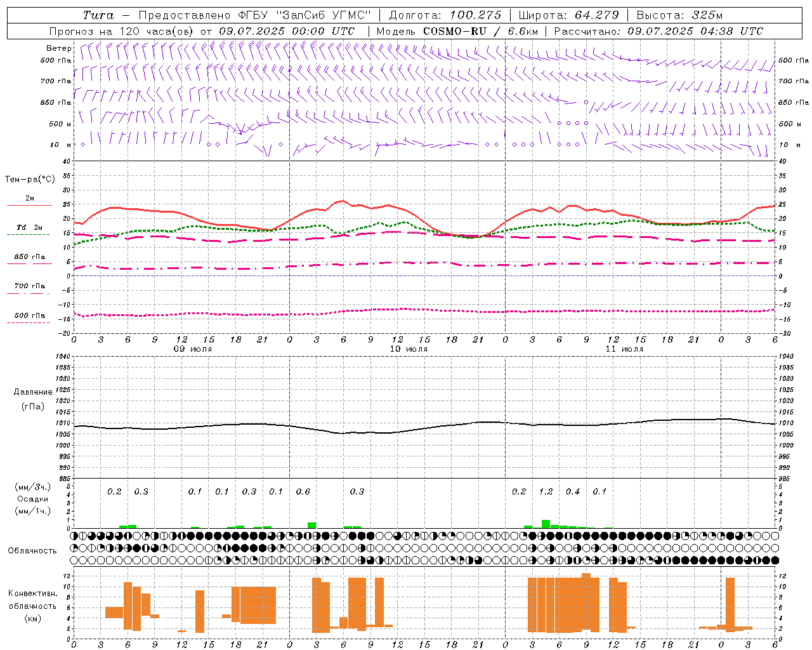Click the precipitation value "0.6"
Image resolution: width=812 pixels, height=650 pixels.
coord(303,492)
